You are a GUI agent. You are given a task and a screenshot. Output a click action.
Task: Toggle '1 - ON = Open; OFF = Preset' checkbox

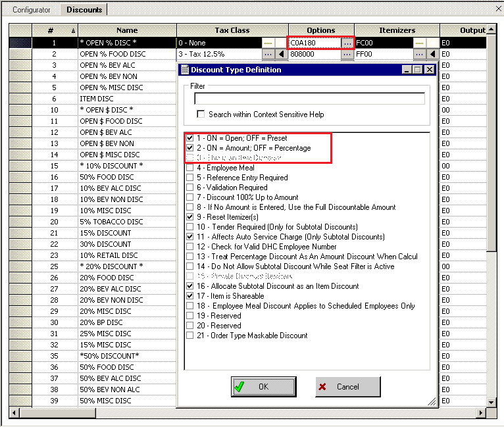[190, 138]
